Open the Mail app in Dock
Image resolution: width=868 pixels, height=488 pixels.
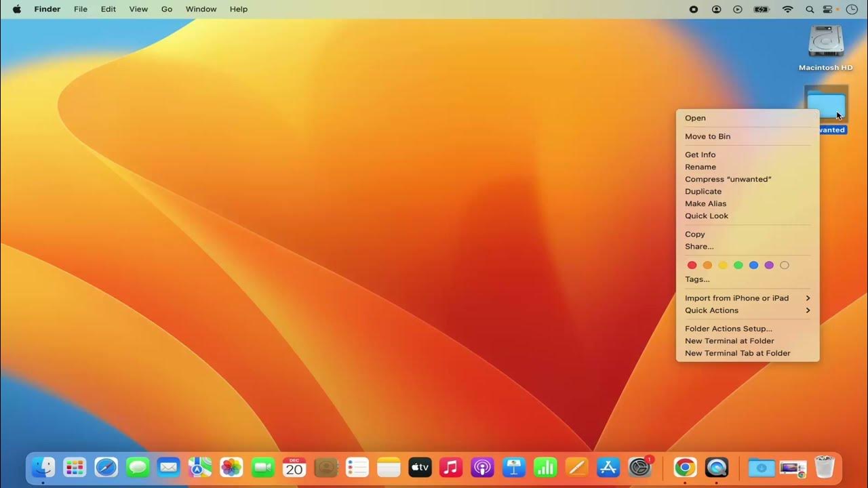pos(168,467)
